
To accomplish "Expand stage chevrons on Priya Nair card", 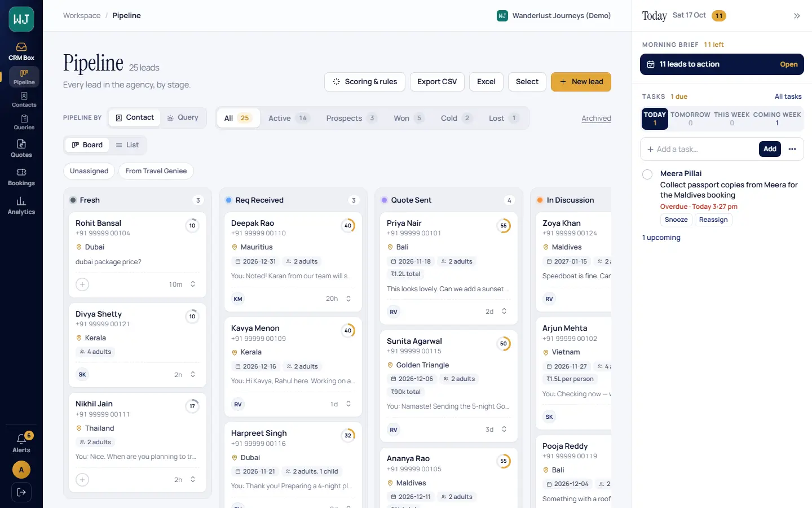I will (504, 312).
